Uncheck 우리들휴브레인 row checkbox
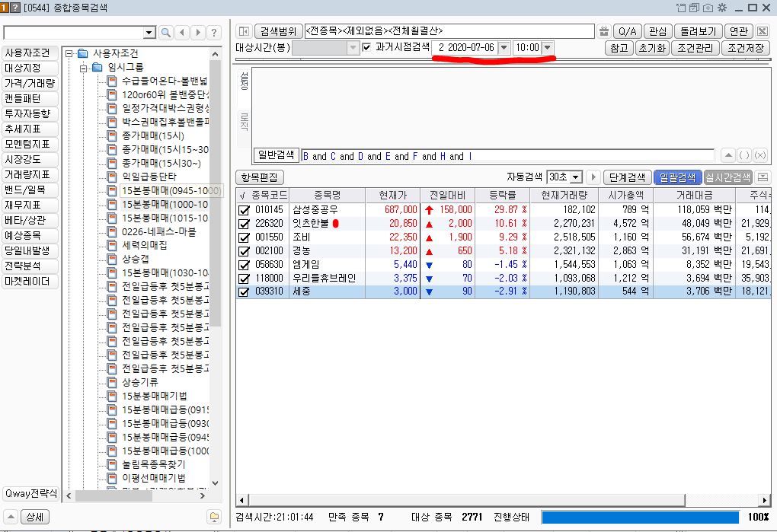 pos(243,278)
